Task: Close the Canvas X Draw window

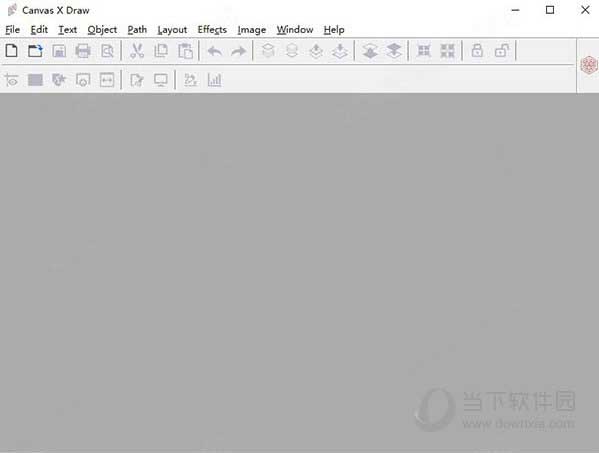Action: (x=585, y=10)
